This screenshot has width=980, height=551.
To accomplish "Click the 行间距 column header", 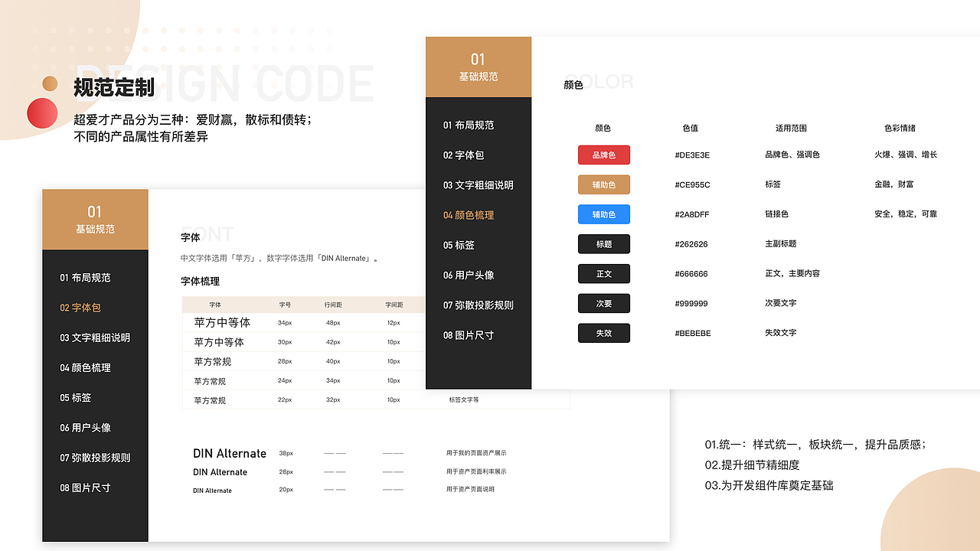I will (333, 305).
